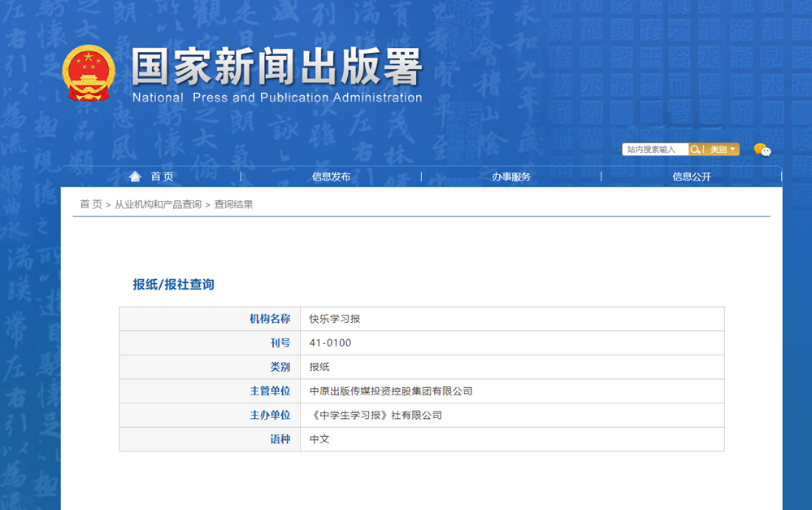
Task: Open the 首页 navigation menu item
Action: coord(162,177)
